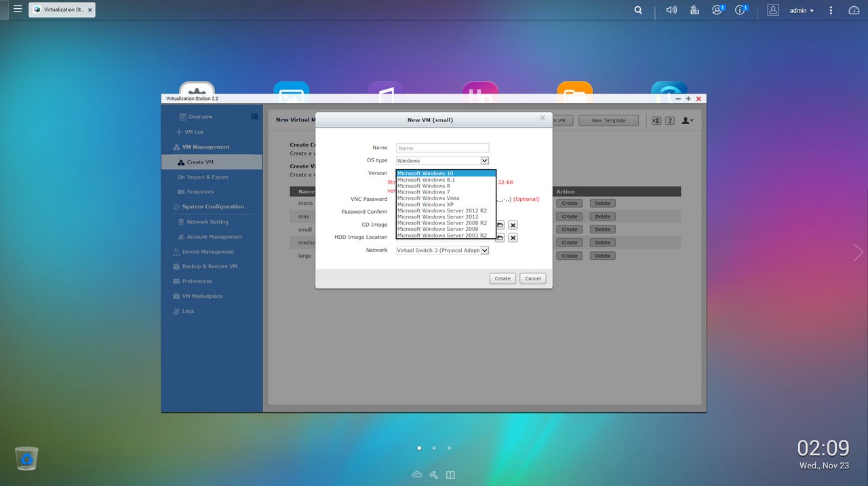Clear the HDD Image Location X button

(513, 238)
